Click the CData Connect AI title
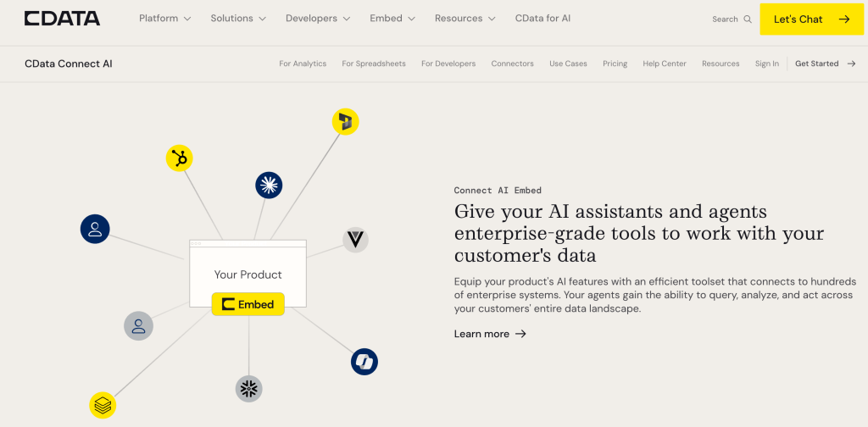Viewport: 868px width, 427px height. click(69, 64)
